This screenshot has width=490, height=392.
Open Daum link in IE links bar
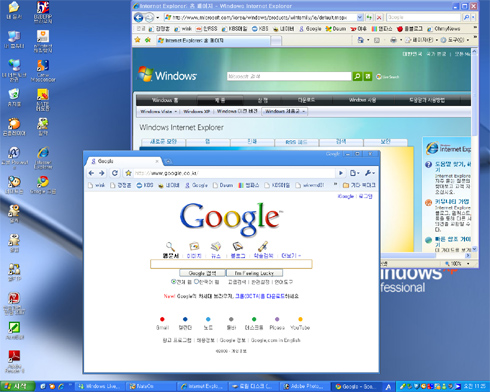point(336,29)
